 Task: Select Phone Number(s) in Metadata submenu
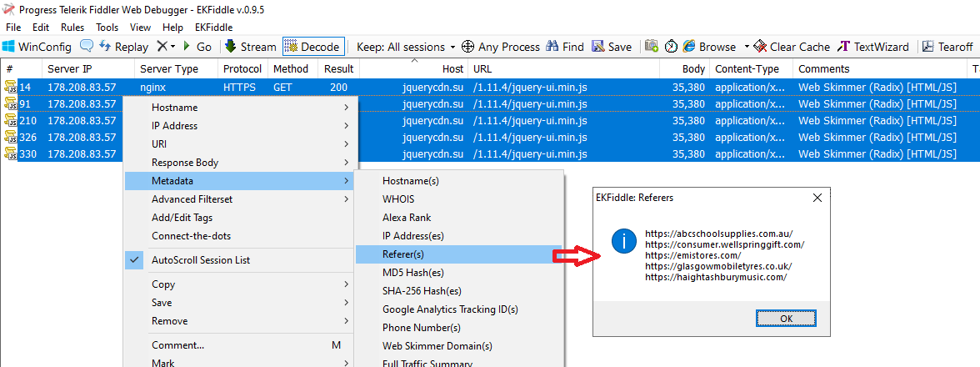click(x=459, y=328)
